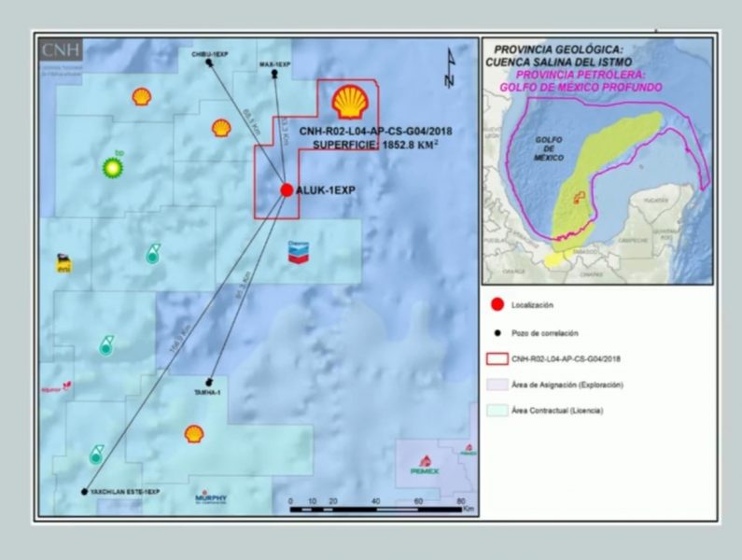This screenshot has width=742, height=560.
Task: Click the large PEMEX logo
Action: [425, 465]
